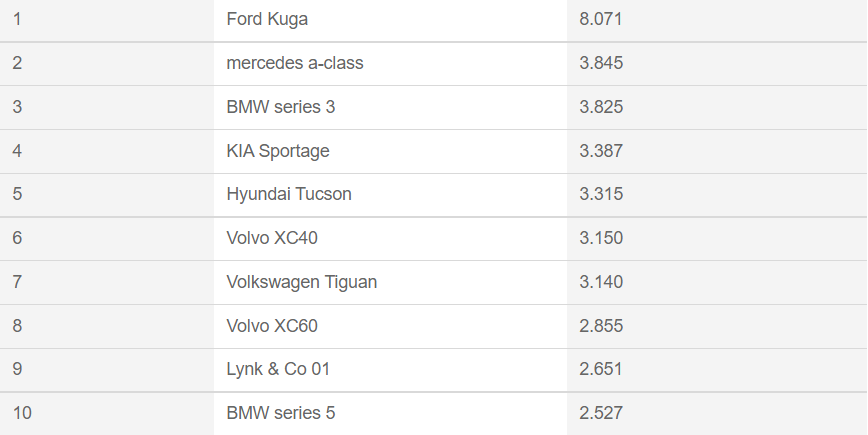868x435 pixels.
Task: Select BMW series 5 entry
Action: tap(281, 413)
